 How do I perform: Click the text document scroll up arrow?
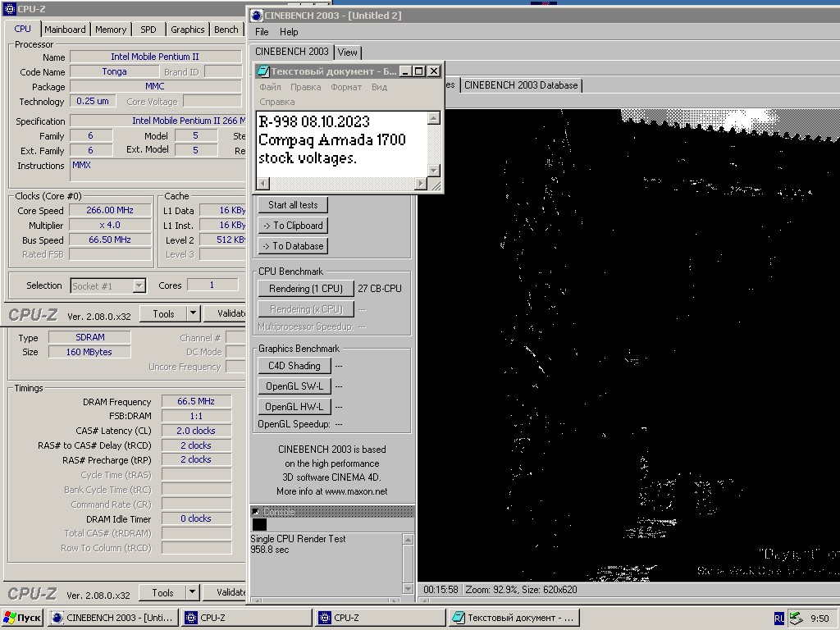click(434, 118)
